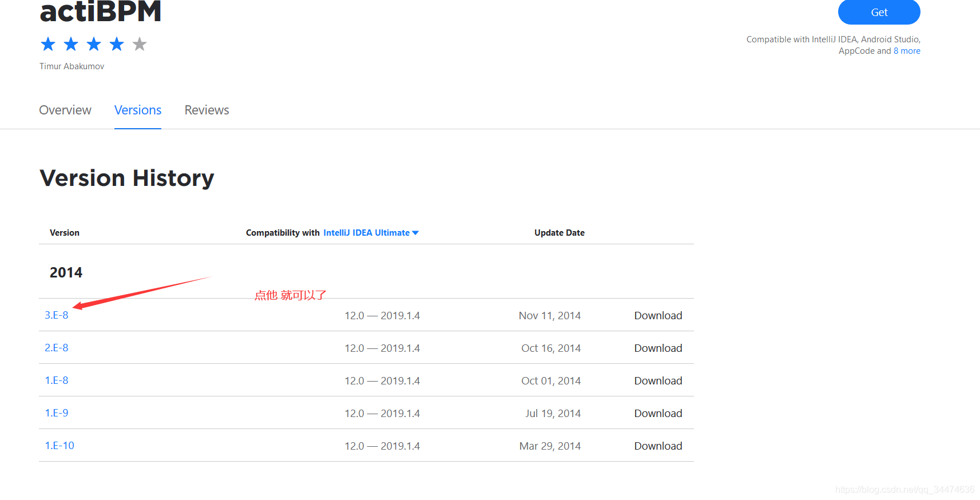Click the first rating star
The height and width of the screenshot is (500, 980).
point(48,44)
